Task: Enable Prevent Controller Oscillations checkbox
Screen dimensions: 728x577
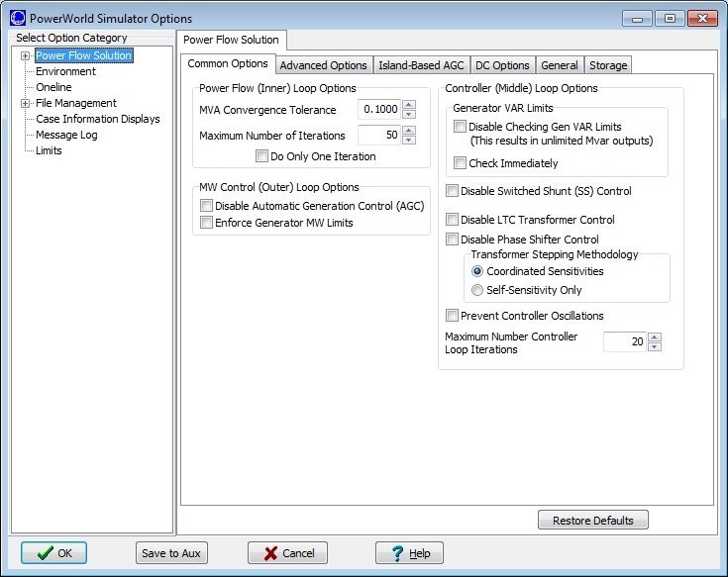Action: click(x=452, y=316)
